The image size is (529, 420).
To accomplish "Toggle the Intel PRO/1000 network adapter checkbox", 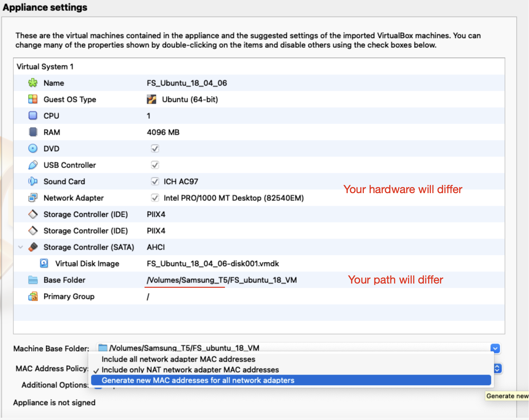I will click(155, 198).
